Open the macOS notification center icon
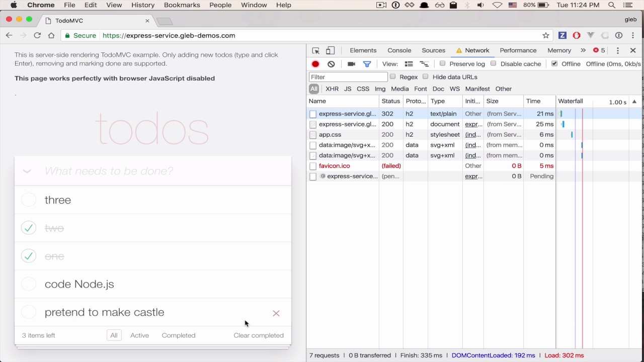 point(627,5)
